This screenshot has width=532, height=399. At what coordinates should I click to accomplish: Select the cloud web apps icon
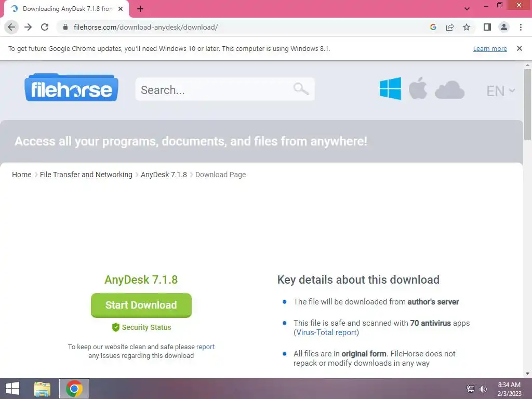pyautogui.click(x=449, y=89)
